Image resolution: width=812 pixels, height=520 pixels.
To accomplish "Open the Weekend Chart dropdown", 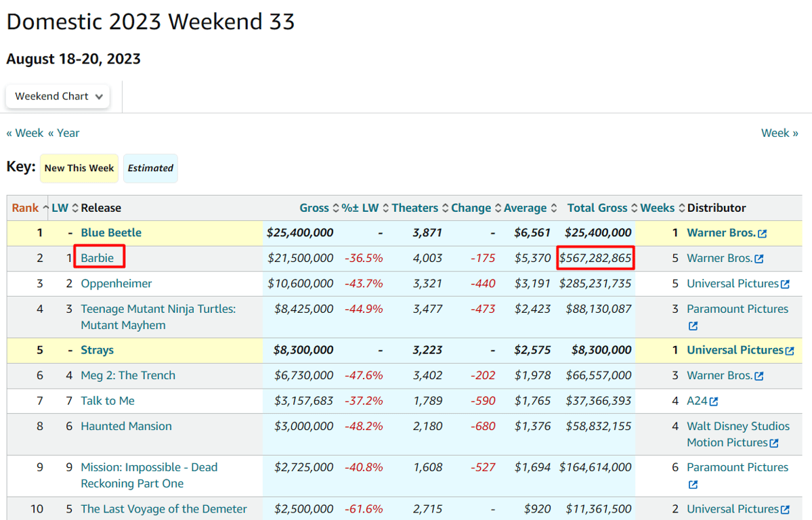I will [x=58, y=96].
